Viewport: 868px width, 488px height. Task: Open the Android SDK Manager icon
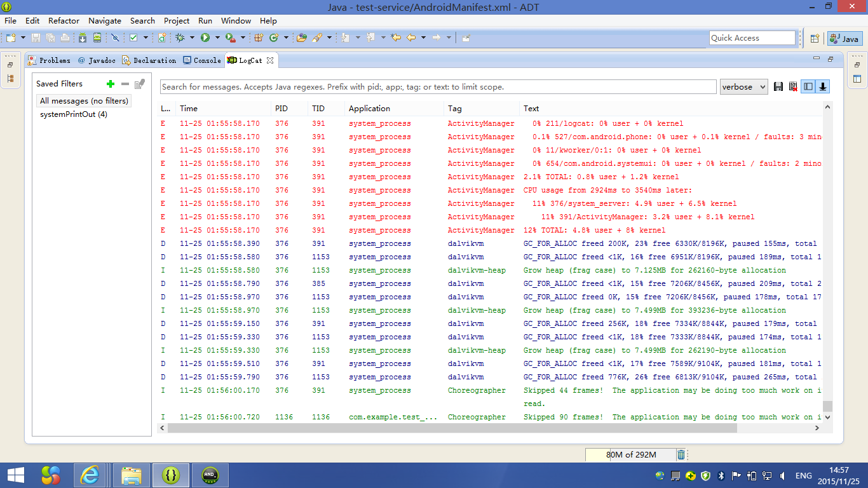[83, 38]
